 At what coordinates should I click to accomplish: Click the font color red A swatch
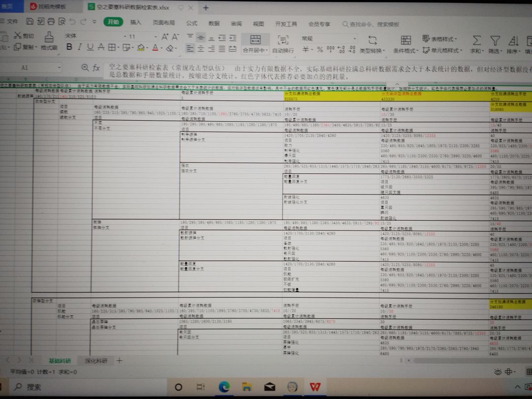(155, 47)
